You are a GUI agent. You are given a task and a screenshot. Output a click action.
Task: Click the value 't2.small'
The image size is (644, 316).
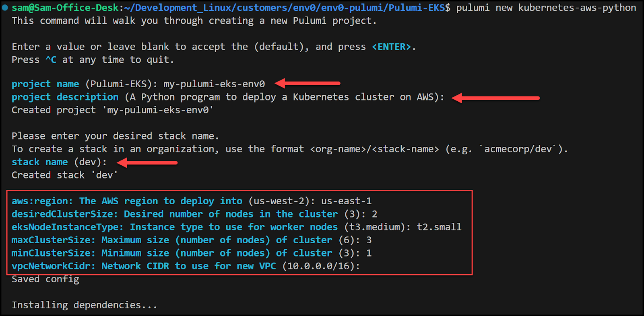tap(439, 227)
